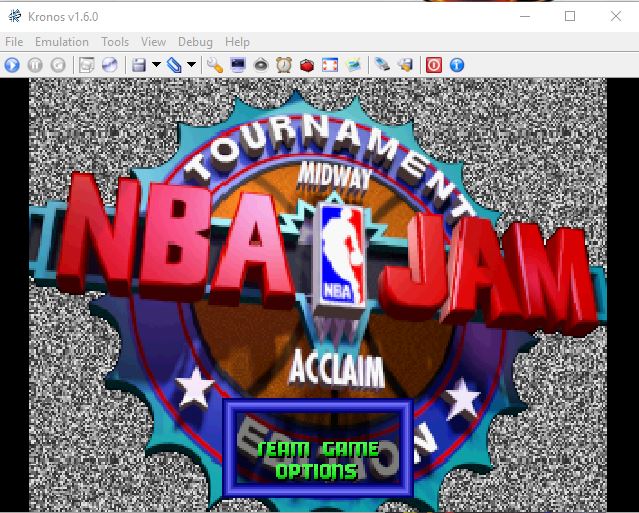Open the Emulation menu

tap(62, 42)
